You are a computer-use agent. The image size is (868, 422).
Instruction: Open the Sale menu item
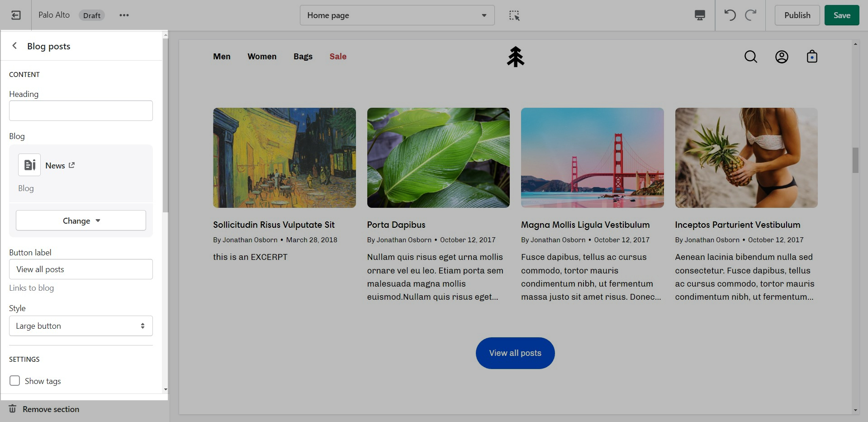point(338,57)
